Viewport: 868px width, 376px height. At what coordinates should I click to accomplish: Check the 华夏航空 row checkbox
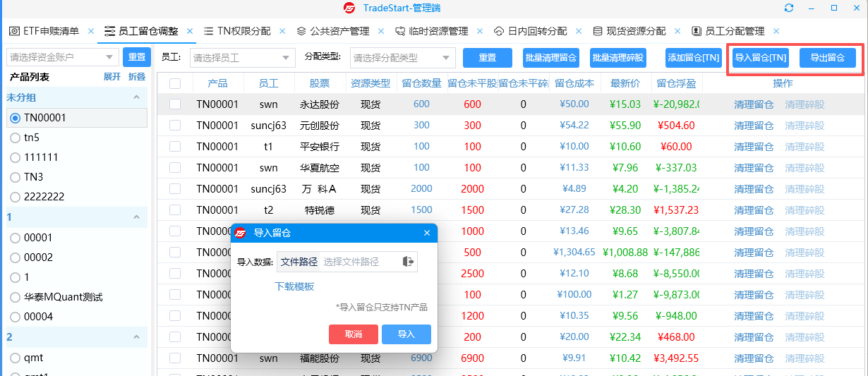175,168
